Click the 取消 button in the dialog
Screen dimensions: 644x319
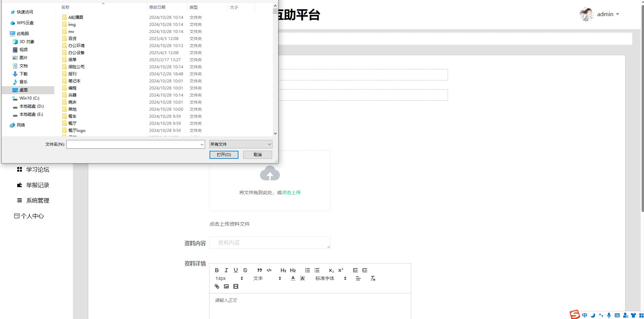(x=258, y=155)
